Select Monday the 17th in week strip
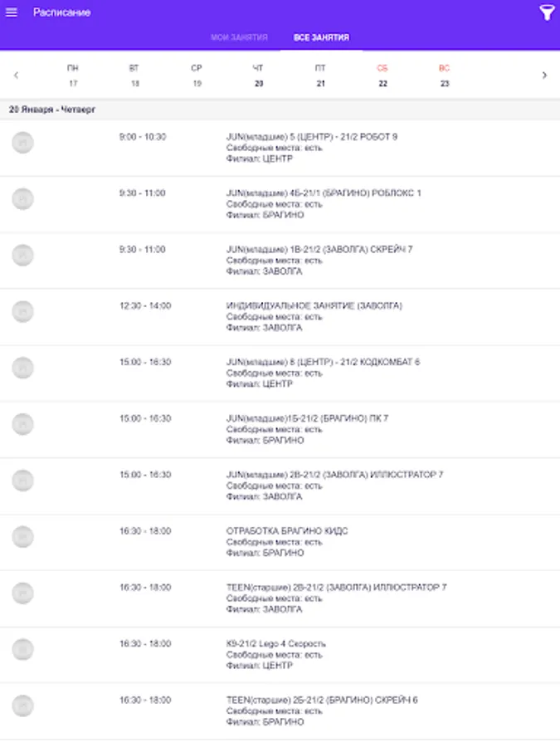The height and width of the screenshot is (747, 560). (73, 76)
